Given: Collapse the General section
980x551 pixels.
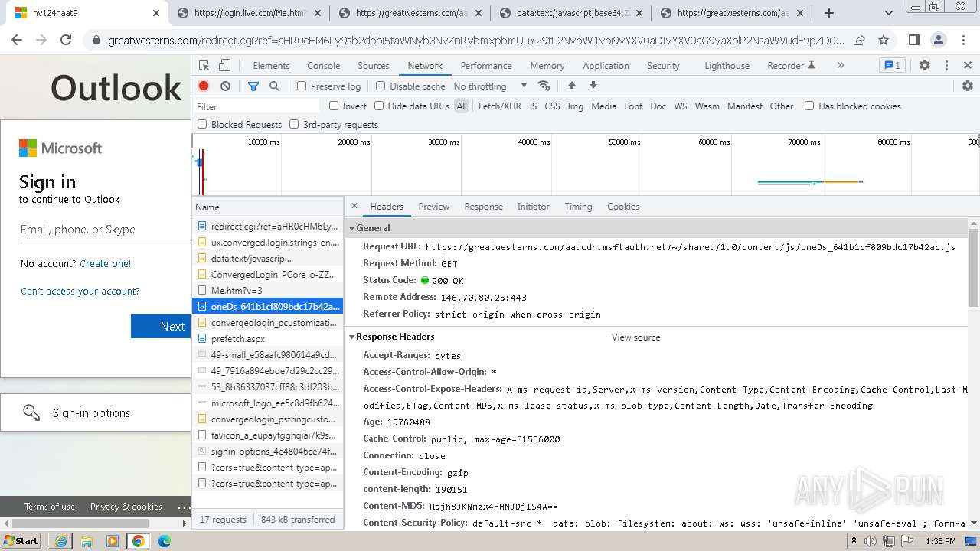Looking at the screenshot, I should pyautogui.click(x=352, y=228).
